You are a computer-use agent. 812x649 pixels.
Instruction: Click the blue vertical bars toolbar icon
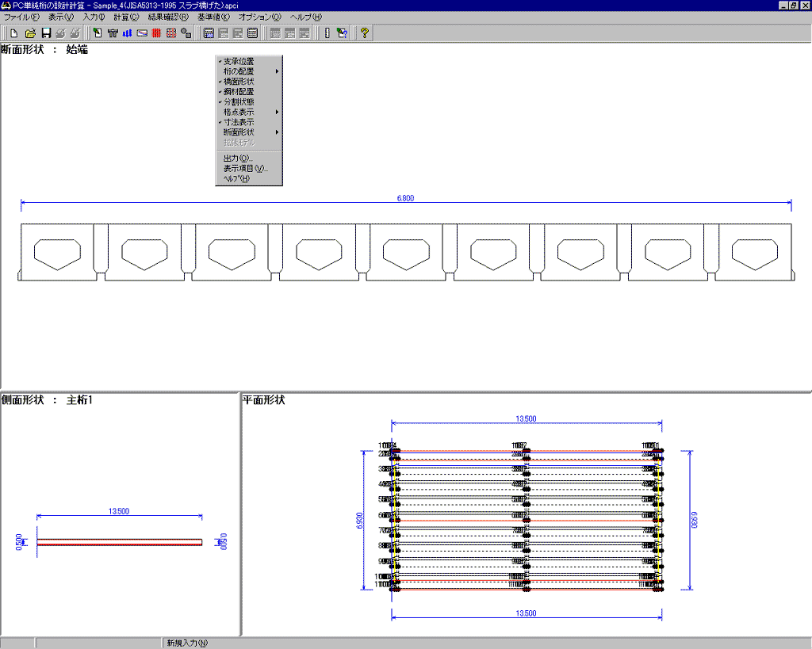127,33
